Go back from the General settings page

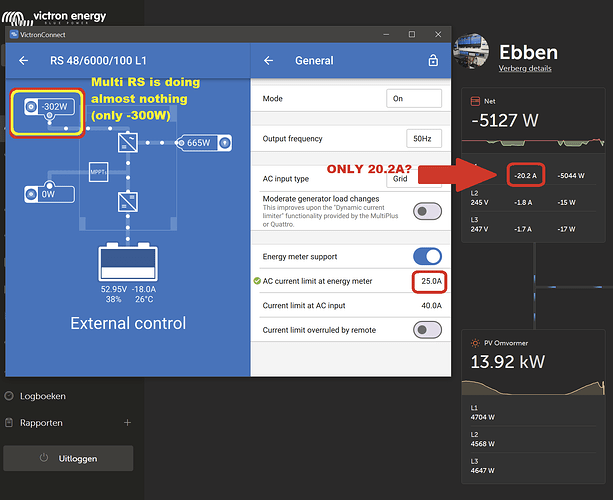click(x=269, y=61)
